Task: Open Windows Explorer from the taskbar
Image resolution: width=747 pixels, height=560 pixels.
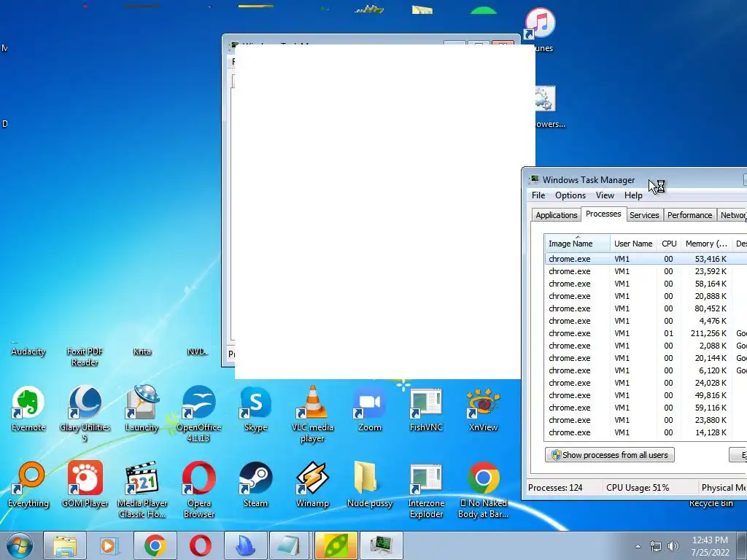Action: (x=65, y=545)
